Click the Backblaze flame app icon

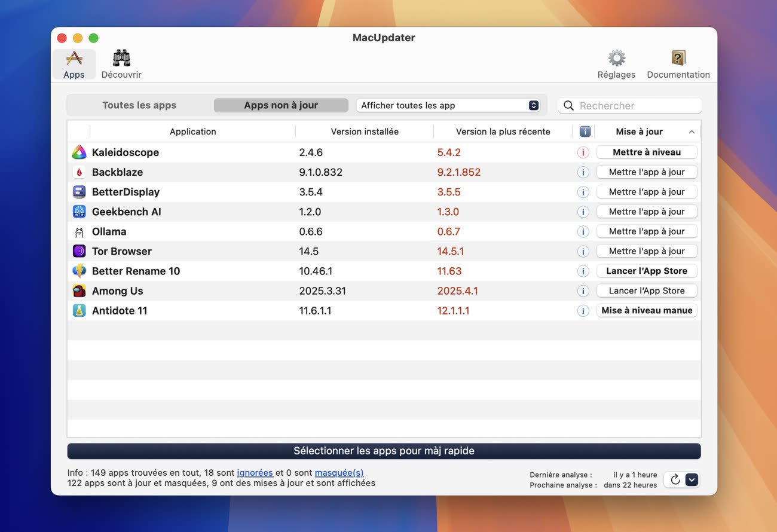79,172
